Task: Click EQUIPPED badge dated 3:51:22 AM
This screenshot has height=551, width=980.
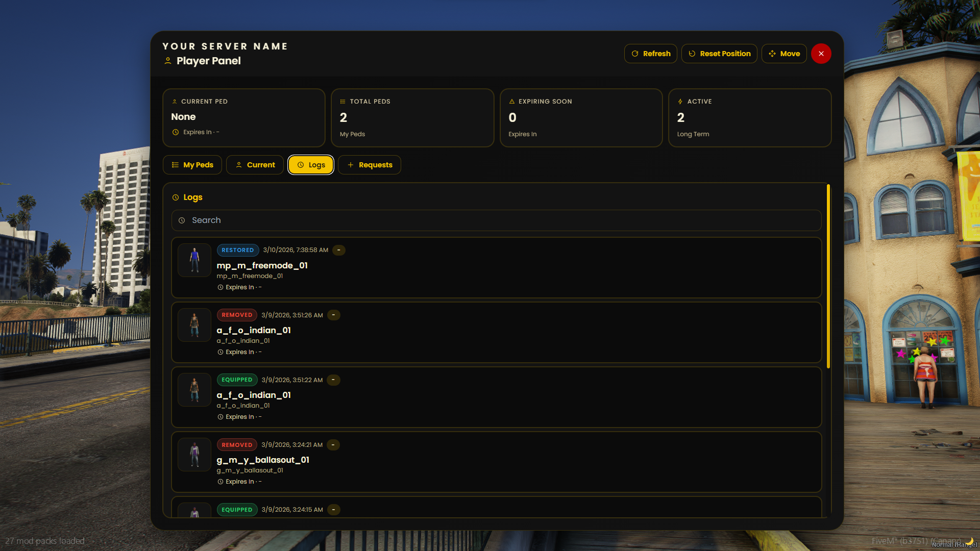Action: 237,380
